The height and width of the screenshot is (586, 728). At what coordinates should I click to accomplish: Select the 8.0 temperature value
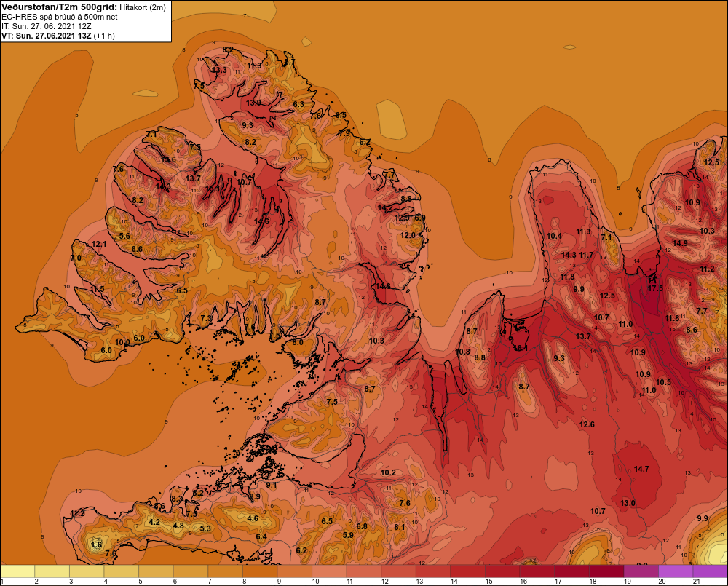(x=298, y=342)
